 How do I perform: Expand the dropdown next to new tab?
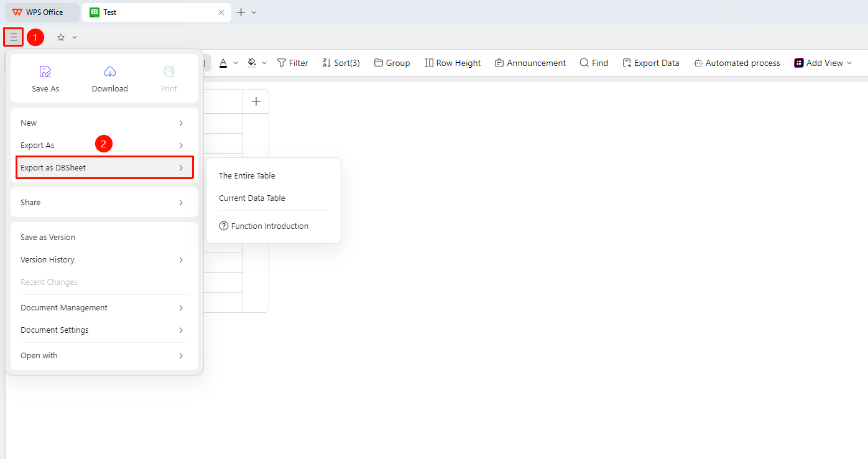(254, 12)
